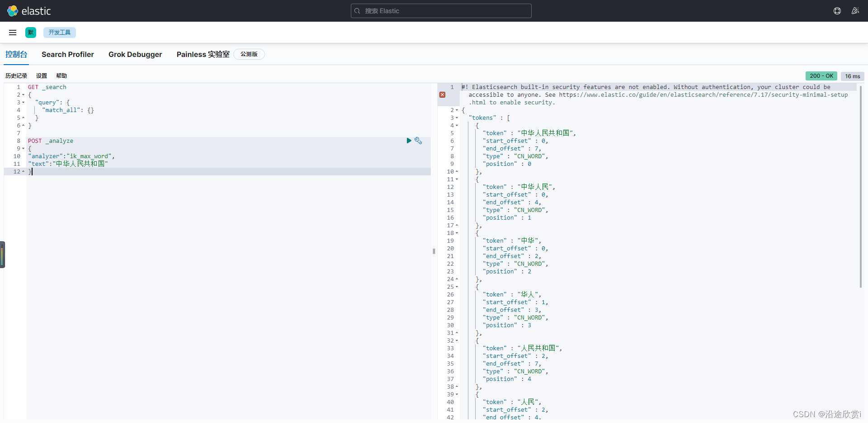Click the token "中华人民共和国" output line

[x=529, y=133]
